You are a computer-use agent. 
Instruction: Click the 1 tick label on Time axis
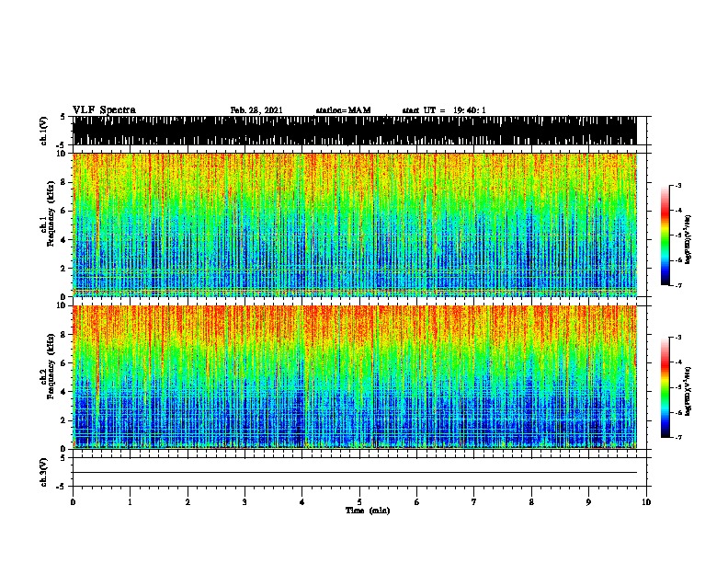coord(130,502)
